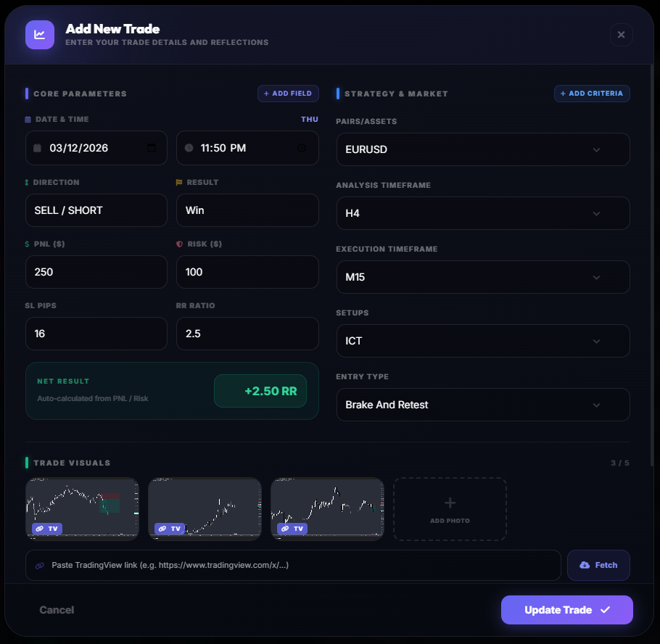
Task: Click the TV link badge on third thumbnail
Action: [292, 529]
